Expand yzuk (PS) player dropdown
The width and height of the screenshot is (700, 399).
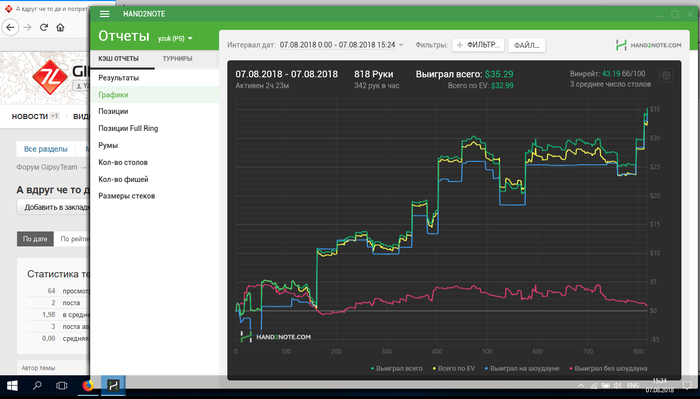coord(175,38)
